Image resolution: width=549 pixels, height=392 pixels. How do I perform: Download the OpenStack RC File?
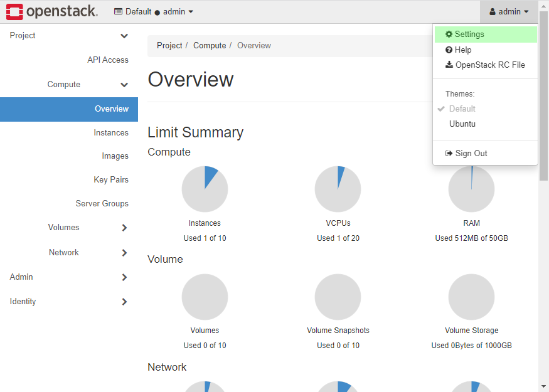point(486,65)
